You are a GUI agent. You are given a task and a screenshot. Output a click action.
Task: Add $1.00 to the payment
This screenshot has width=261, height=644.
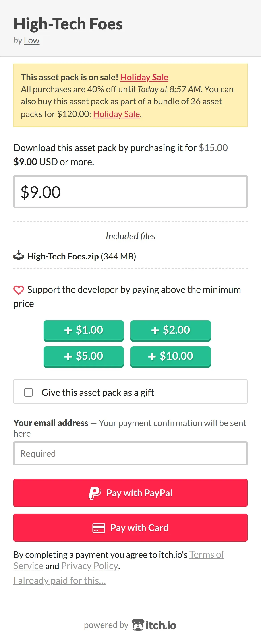(84, 331)
